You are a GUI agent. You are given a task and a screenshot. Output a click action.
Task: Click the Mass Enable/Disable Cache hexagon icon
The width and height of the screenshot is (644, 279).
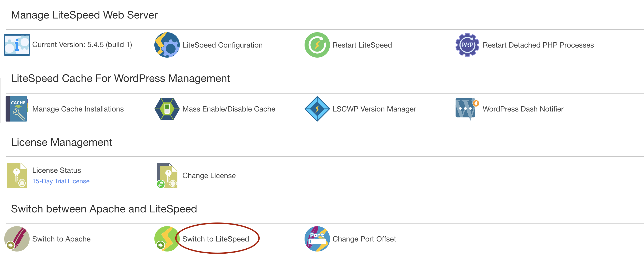tap(167, 109)
